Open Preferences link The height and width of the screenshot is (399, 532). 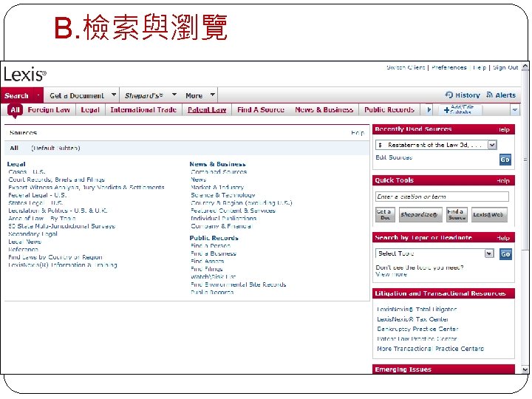[x=449, y=67]
